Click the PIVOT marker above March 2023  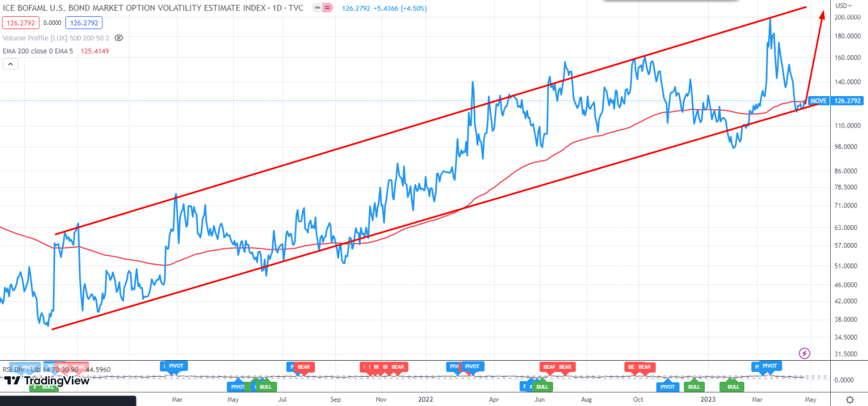[769, 366]
